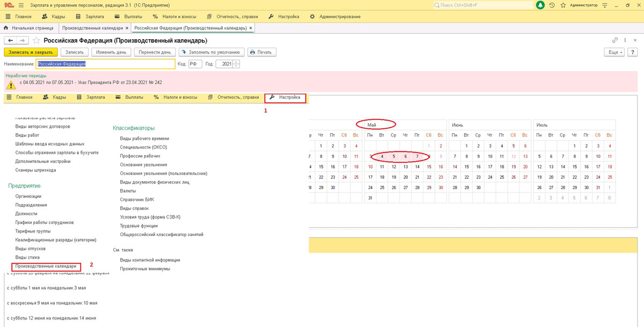The image size is (644, 327).
Task: Close the Российская Федерация tab
Action: [251, 27]
